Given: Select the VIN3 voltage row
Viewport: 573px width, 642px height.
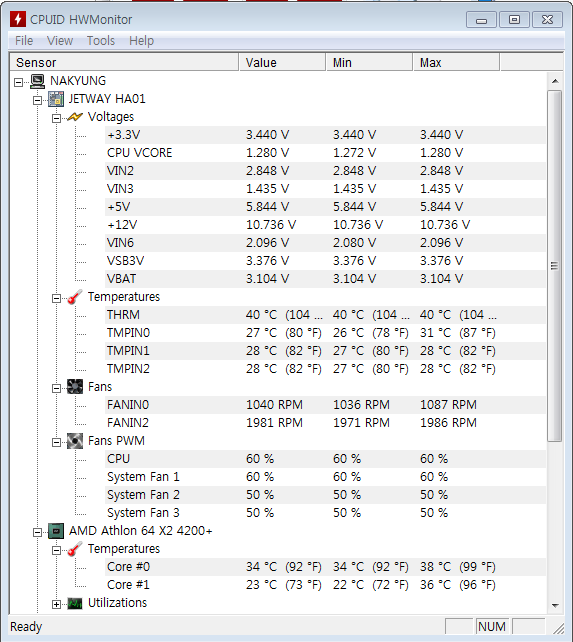Looking at the screenshot, I should [326, 189].
